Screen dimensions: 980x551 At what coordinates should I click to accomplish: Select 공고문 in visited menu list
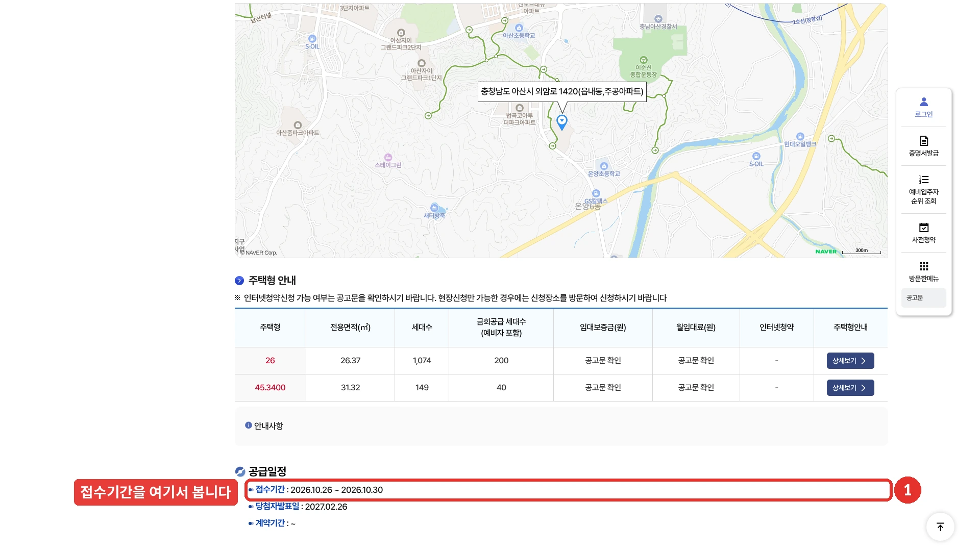click(x=923, y=298)
